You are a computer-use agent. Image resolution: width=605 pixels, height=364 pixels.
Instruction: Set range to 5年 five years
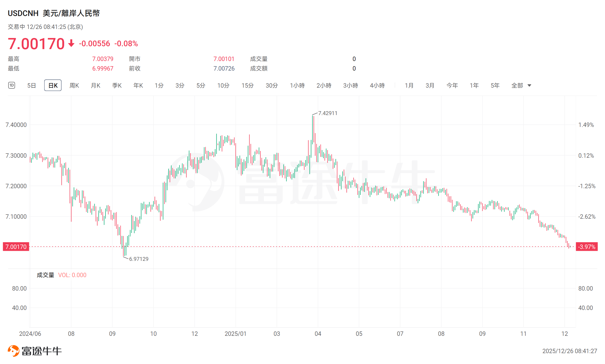pyautogui.click(x=495, y=86)
